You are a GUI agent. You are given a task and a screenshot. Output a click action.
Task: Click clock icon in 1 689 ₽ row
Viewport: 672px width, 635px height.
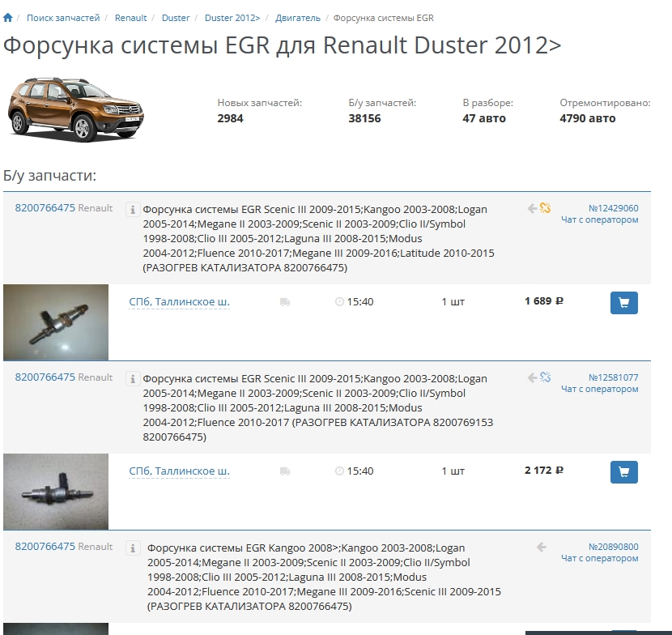[339, 302]
